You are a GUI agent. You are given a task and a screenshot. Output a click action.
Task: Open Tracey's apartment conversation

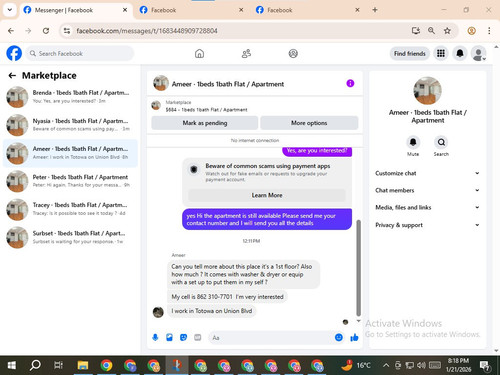click(70, 209)
